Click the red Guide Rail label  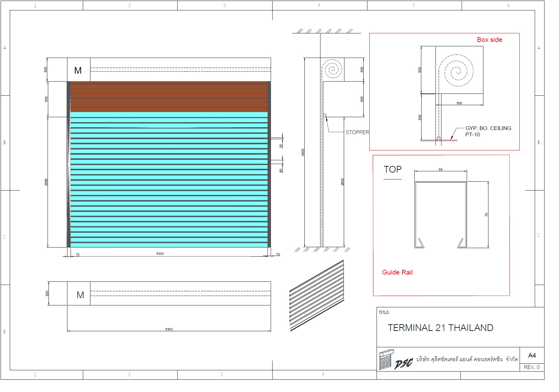click(x=397, y=272)
